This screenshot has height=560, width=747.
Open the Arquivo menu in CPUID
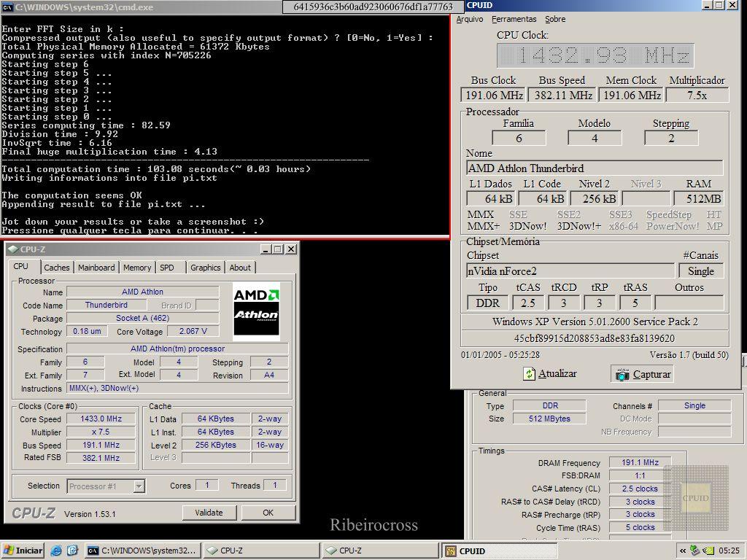point(470,19)
